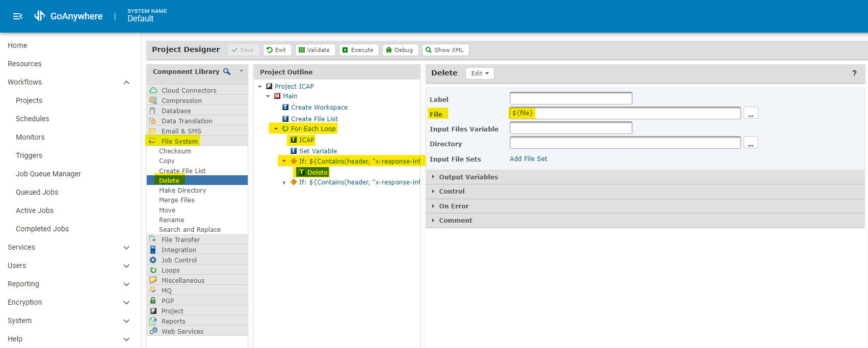Screen dimensions: 868x348
Task: Select the Delete component in File System
Action: coord(197,180)
